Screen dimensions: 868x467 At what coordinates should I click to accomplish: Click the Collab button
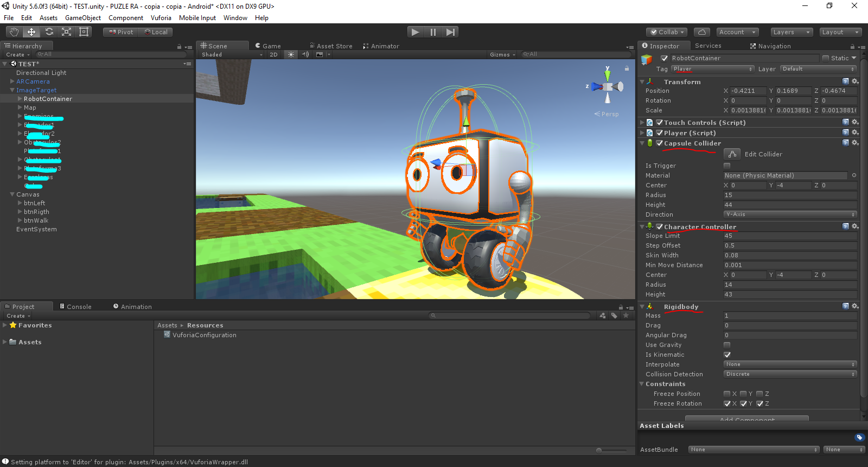[x=667, y=32]
